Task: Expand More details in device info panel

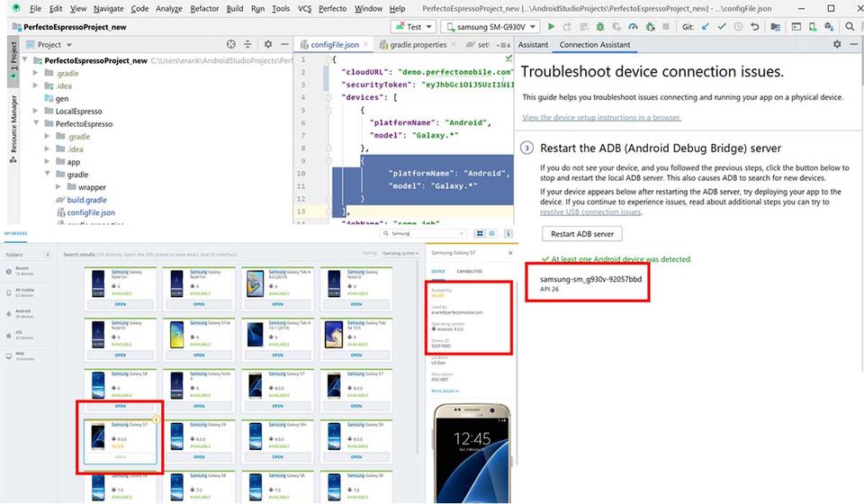Action: (x=445, y=391)
